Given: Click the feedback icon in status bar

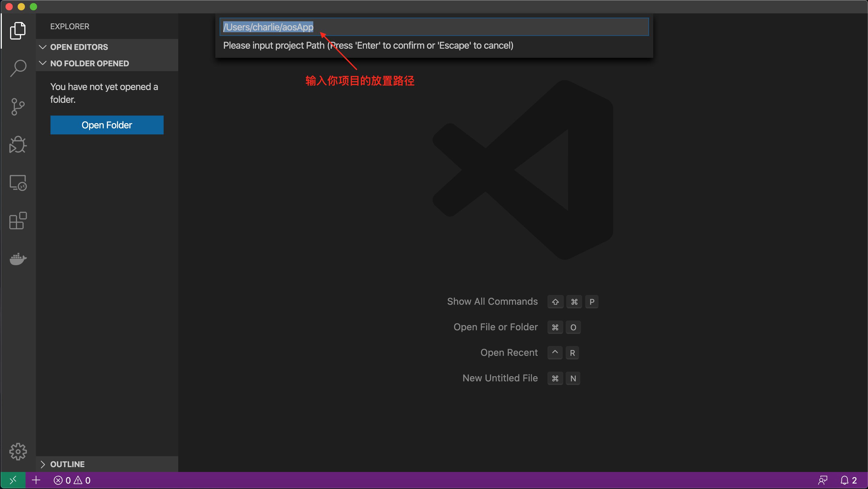Looking at the screenshot, I should tap(822, 480).
